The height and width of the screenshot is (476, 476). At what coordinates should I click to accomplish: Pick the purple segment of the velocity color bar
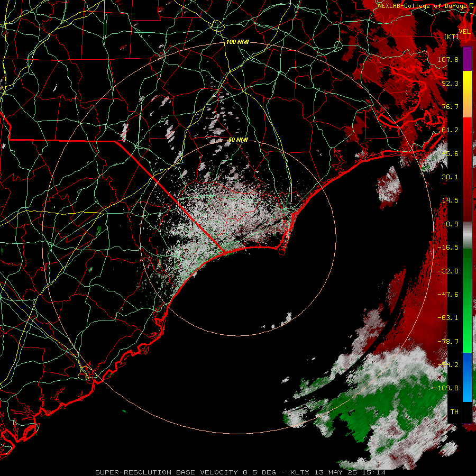pos(467,59)
